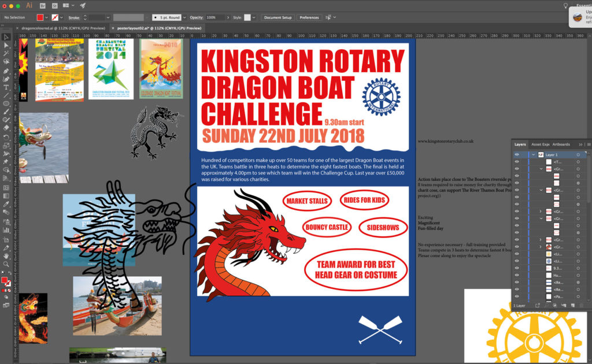Switch to the dragoncoloured.ai document tab
Viewport: 592px width, 364px height.
pyautogui.click(x=63, y=28)
